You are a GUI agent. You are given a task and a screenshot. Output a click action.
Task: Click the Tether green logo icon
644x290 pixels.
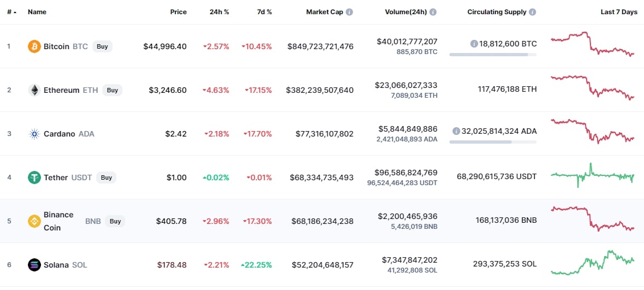(34, 177)
